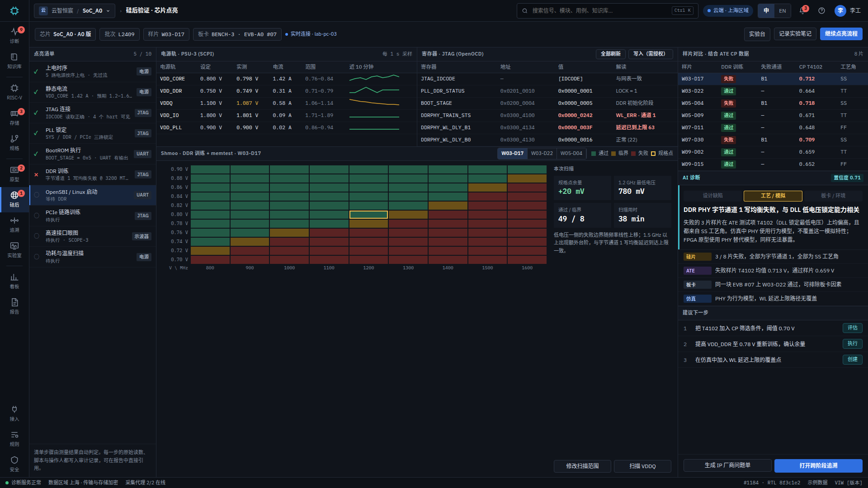
Task: Open the RISC-V chip sidebar icon
Action: point(14,92)
